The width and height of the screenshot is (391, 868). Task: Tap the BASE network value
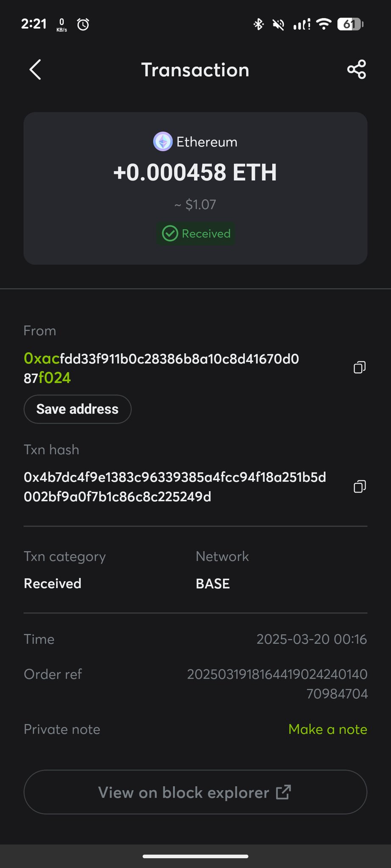pyautogui.click(x=212, y=584)
